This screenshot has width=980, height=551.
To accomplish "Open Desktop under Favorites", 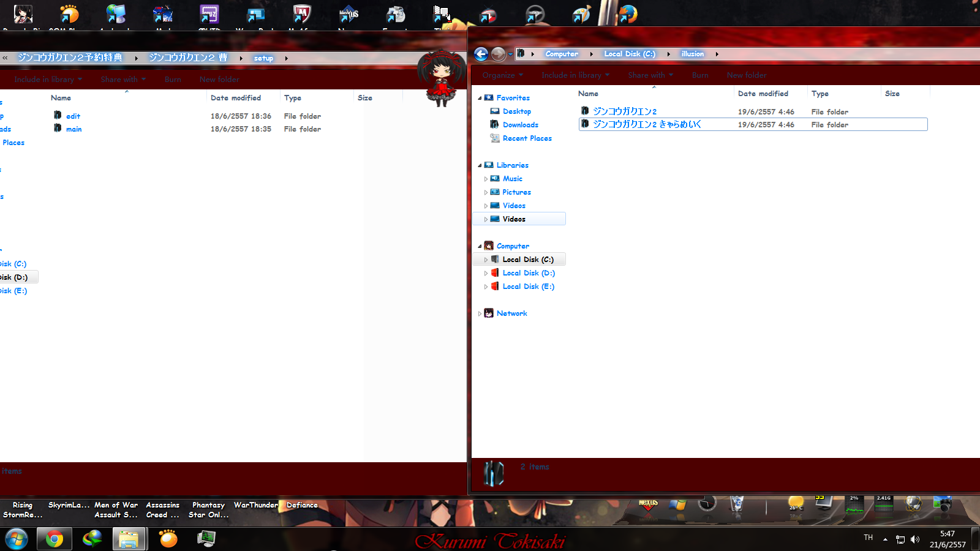I will 516,111.
